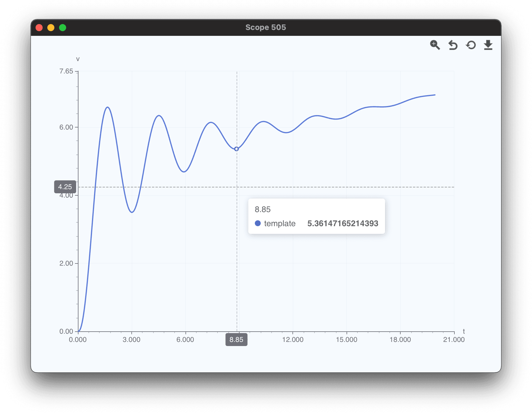The height and width of the screenshot is (413, 532).
Task: Click the blue template dot in tooltip
Action: pos(258,223)
